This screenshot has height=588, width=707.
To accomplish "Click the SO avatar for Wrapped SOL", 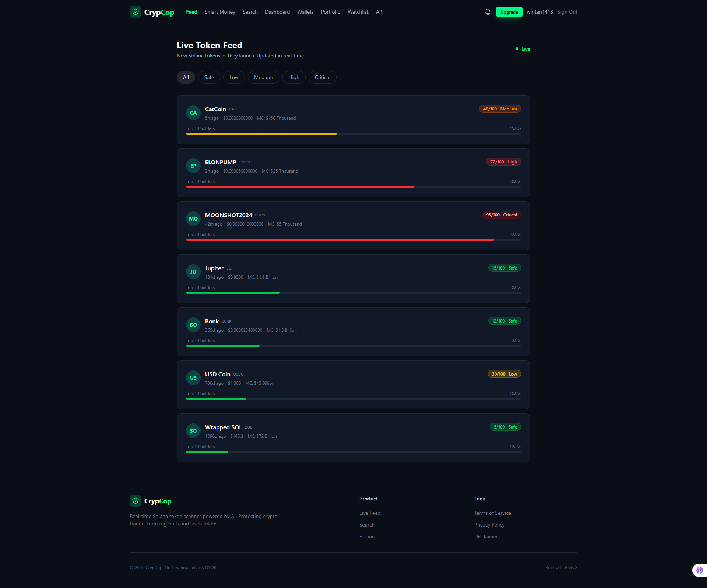I will point(193,431).
